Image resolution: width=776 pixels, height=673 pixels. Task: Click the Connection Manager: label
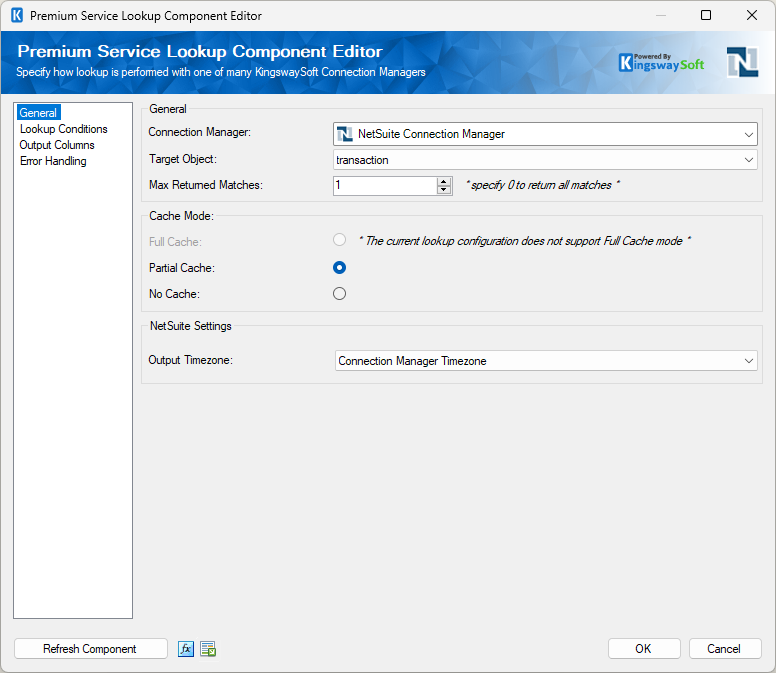tap(199, 132)
